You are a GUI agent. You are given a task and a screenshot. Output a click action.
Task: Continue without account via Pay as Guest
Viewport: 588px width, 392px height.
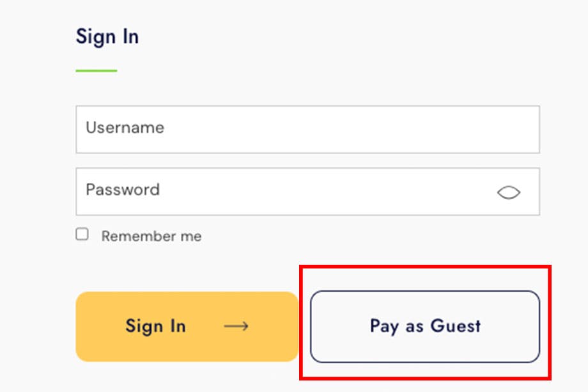pyautogui.click(x=425, y=326)
